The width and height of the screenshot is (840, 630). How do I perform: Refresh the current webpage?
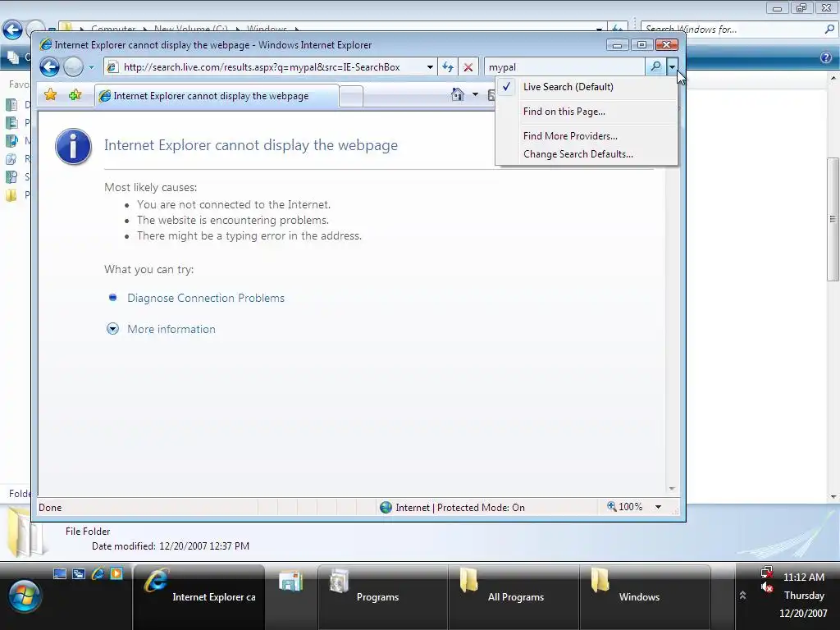point(448,67)
